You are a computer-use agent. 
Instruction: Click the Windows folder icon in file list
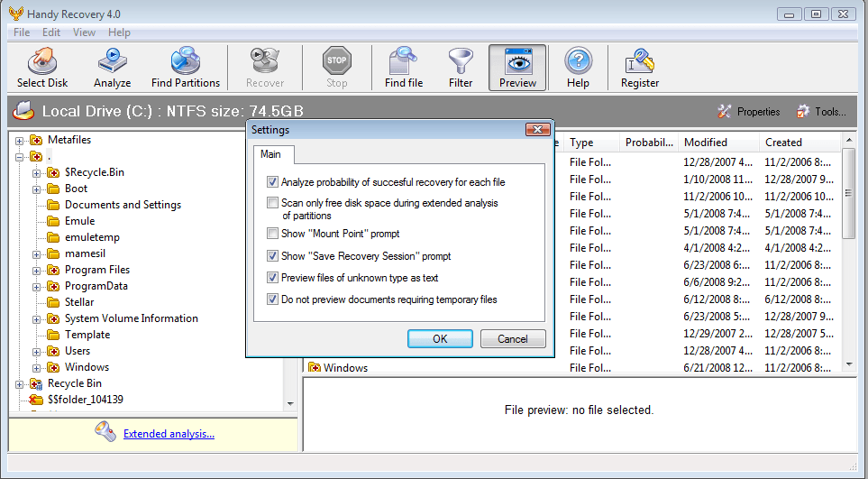click(x=315, y=368)
